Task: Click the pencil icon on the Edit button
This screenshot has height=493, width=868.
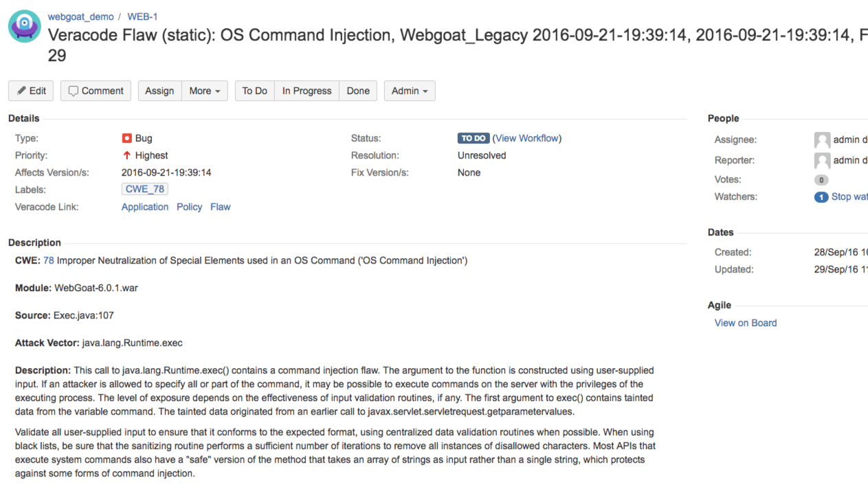Action: 21,90
